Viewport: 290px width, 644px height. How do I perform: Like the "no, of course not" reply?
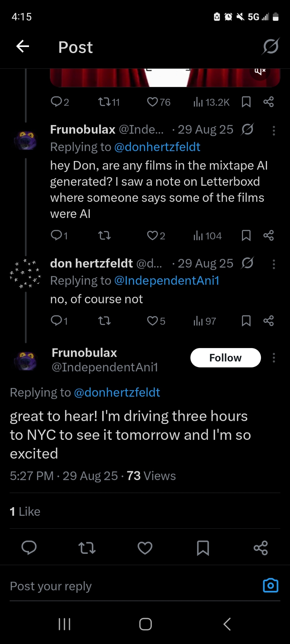tap(152, 321)
